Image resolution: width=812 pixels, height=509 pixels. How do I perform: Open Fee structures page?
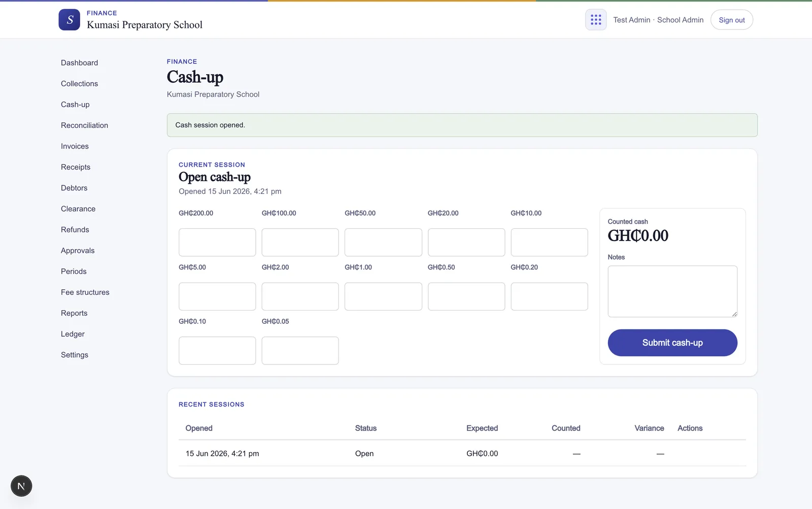coord(85,292)
